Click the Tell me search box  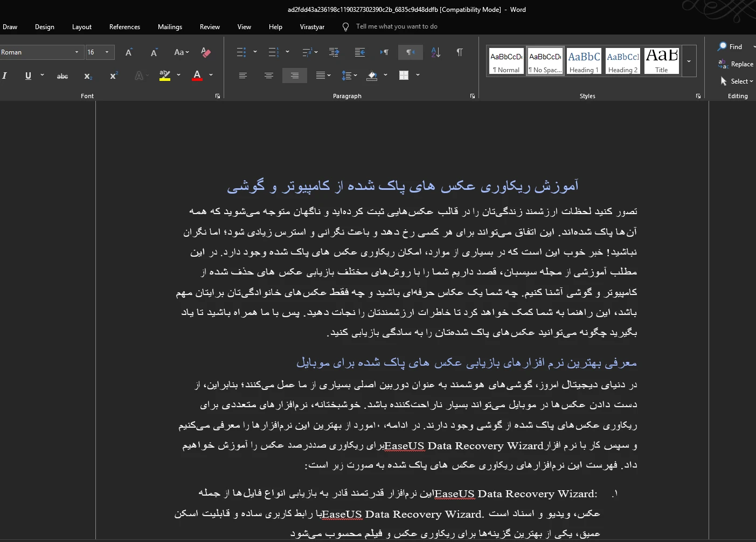click(396, 26)
